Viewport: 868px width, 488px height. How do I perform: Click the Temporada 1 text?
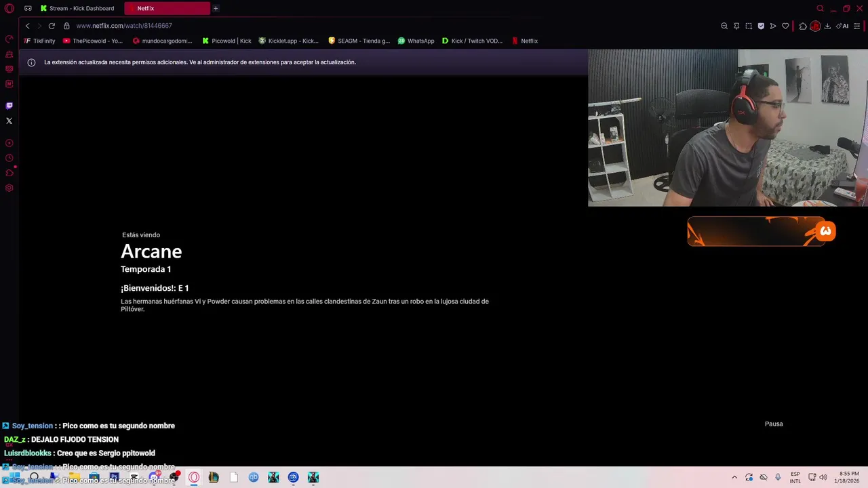146,269
